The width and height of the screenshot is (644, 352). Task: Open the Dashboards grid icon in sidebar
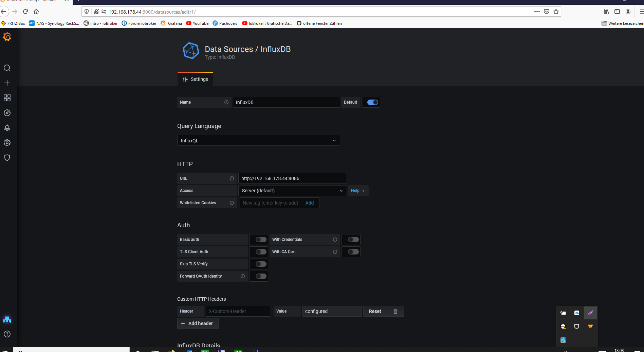[7, 98]
